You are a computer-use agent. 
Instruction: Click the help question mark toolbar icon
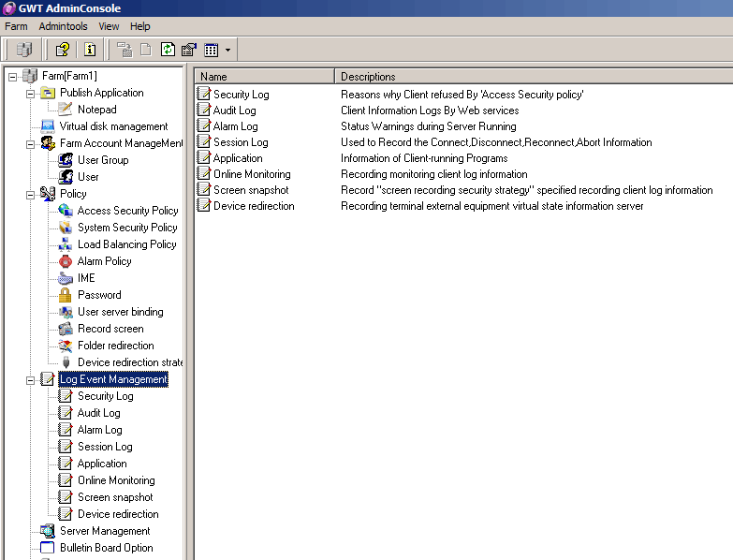(63, 50)
